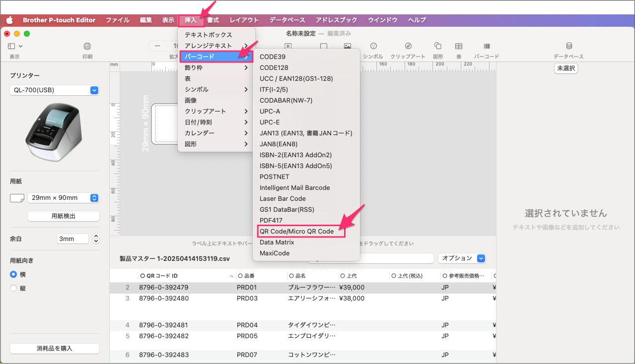Expand the クリップアート submenu in the insert menu

(x=216, y=111)
